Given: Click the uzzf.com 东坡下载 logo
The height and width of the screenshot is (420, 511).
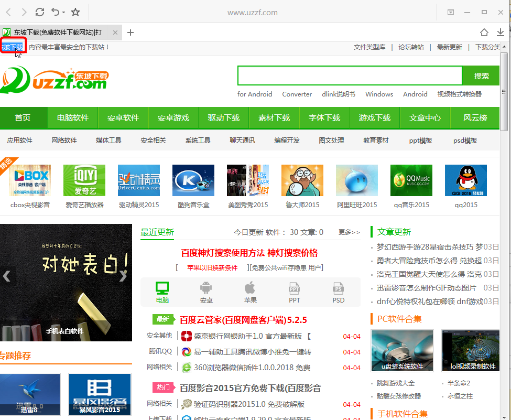Looking at the screenshot, I should pos(55,80).
